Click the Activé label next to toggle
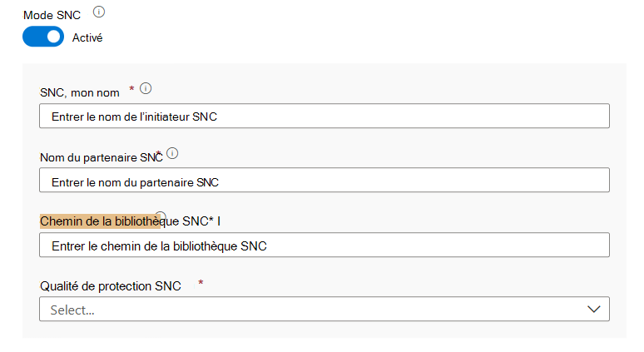Viewport: 644px width, 352px height. [x=87, y=37]
